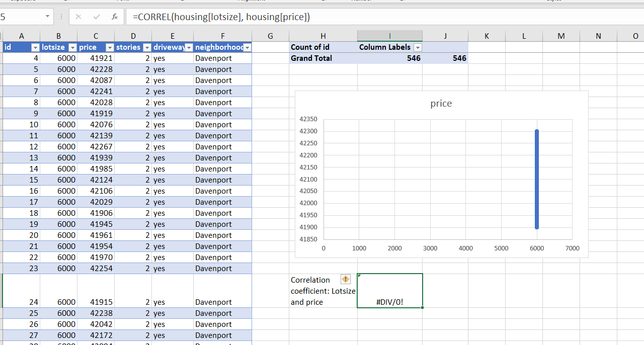Click inside the CORREL formula bar text

pyautogui.click(x=221, y=17)
